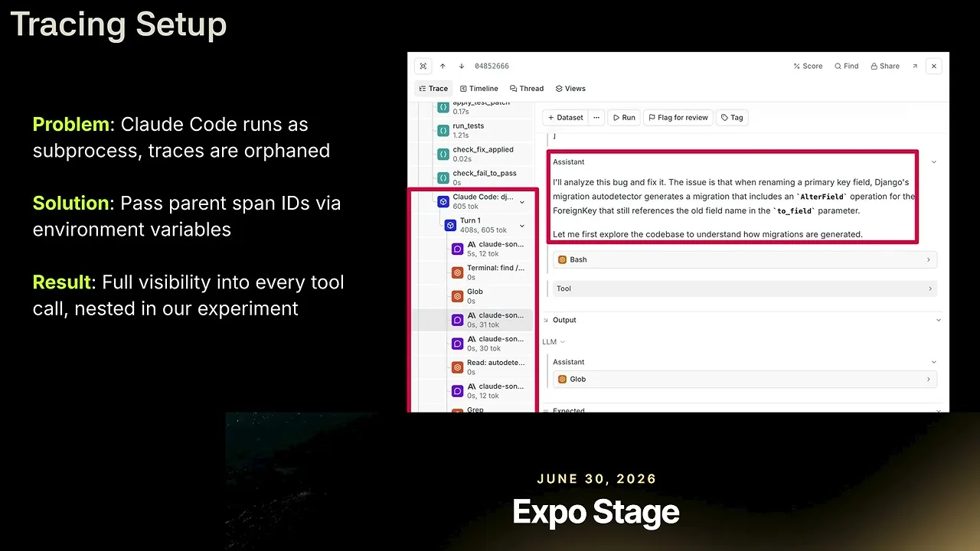Close the trace panel
The height and width of the screenshot is (551, 980).
pyautogui.click(x=933, y=66)
